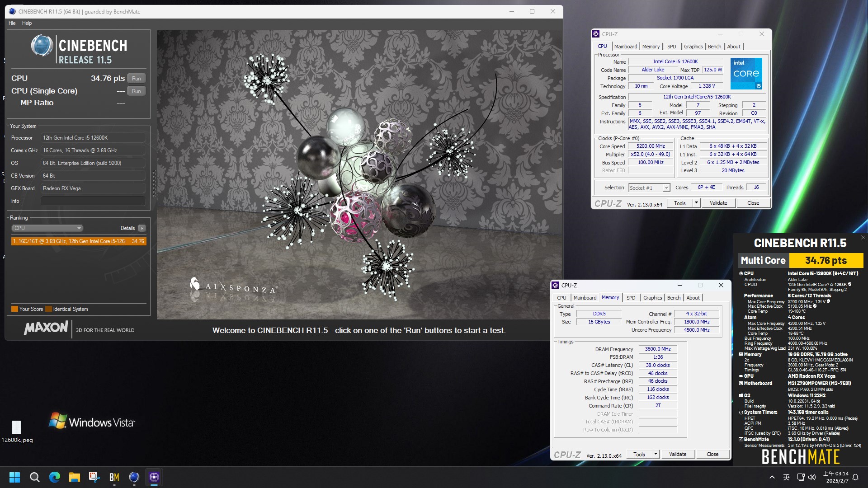
Task: Open the notifications bell icon
Action: tap(855, 477)
